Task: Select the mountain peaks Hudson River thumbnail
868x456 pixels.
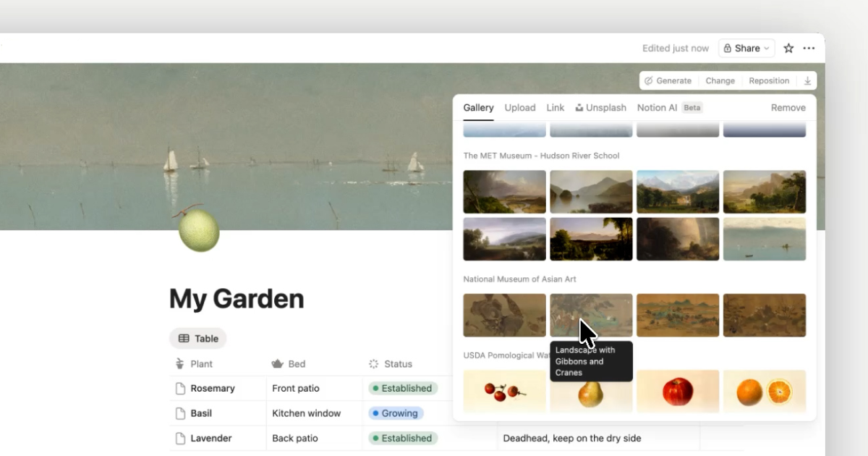Action: click(678, 192)
